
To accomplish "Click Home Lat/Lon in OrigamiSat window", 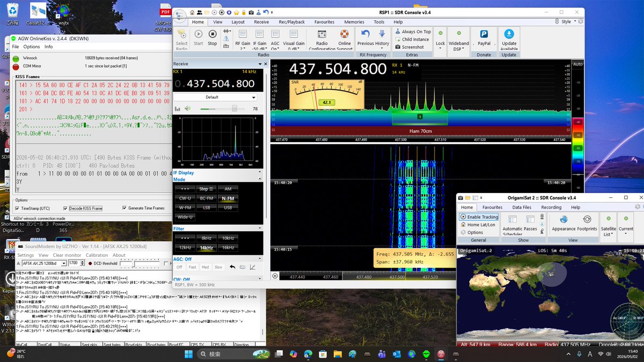I will click(478, 225).
